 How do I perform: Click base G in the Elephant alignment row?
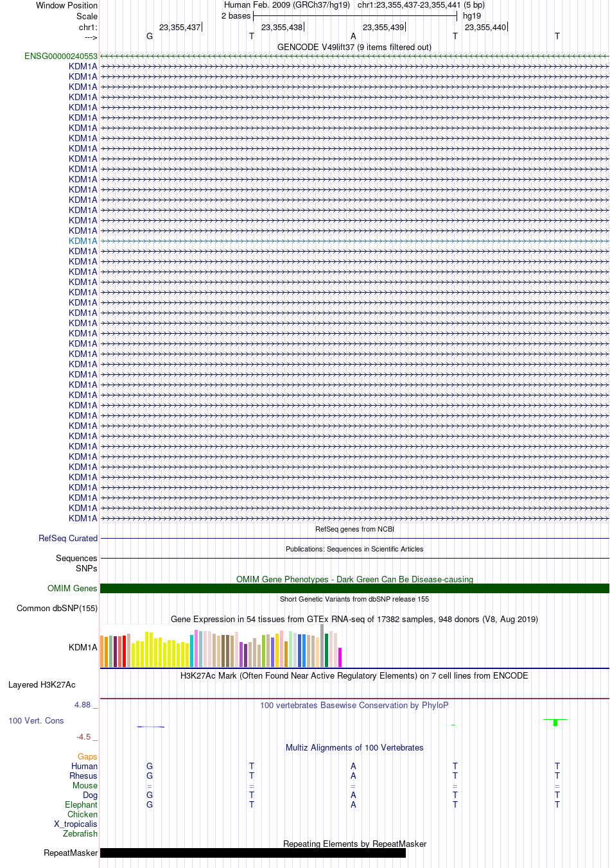tap(150, 805)
